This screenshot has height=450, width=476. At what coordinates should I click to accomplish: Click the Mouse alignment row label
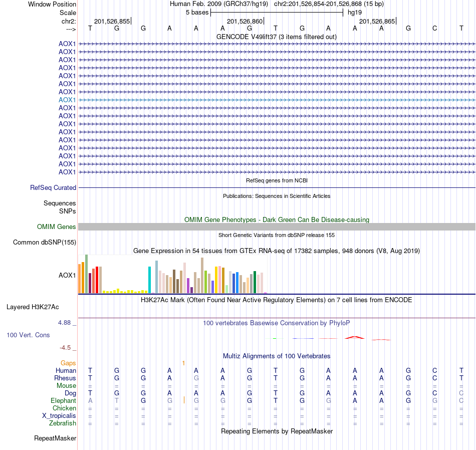point(66,386)
